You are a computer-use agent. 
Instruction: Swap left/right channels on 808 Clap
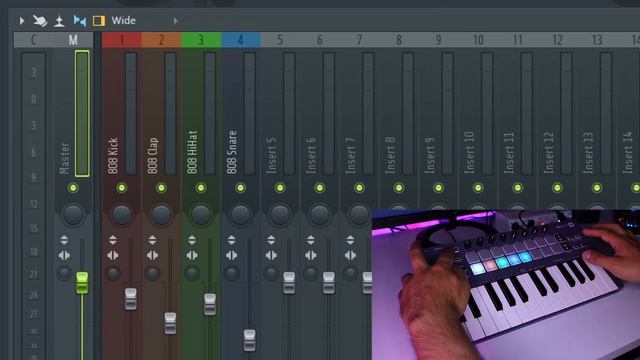coord(152,256)
